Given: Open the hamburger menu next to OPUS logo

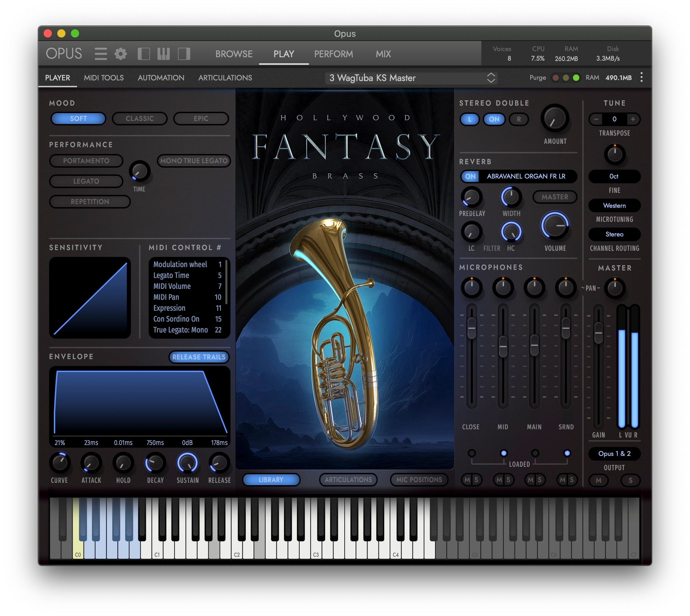Looking at the screenshot, I should pyautogui.click(x=101, y=54).
